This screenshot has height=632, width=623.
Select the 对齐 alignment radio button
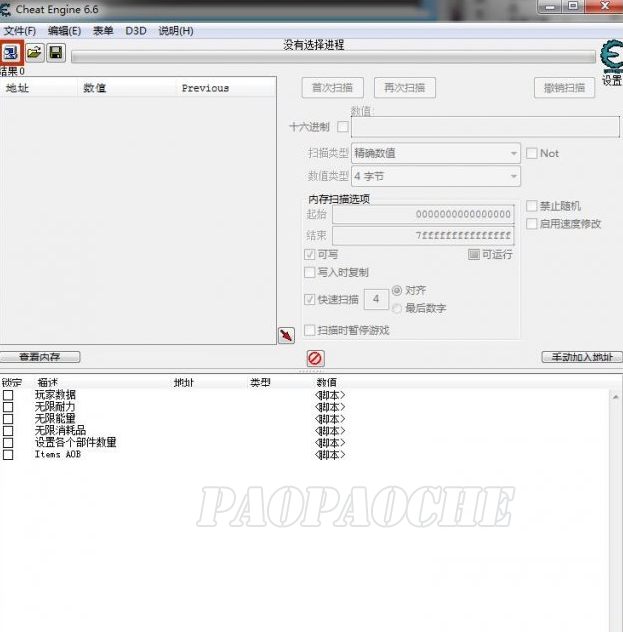397,290
